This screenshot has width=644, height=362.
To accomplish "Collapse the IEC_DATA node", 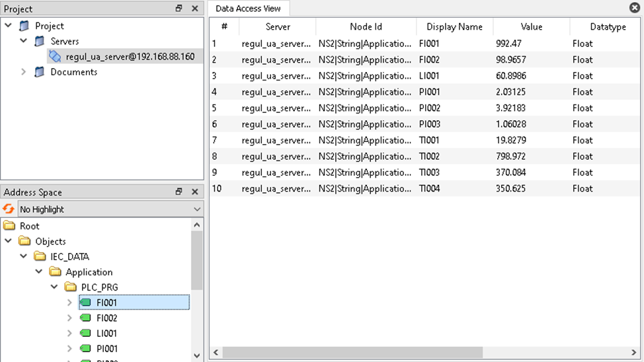I will pos(24,256).
